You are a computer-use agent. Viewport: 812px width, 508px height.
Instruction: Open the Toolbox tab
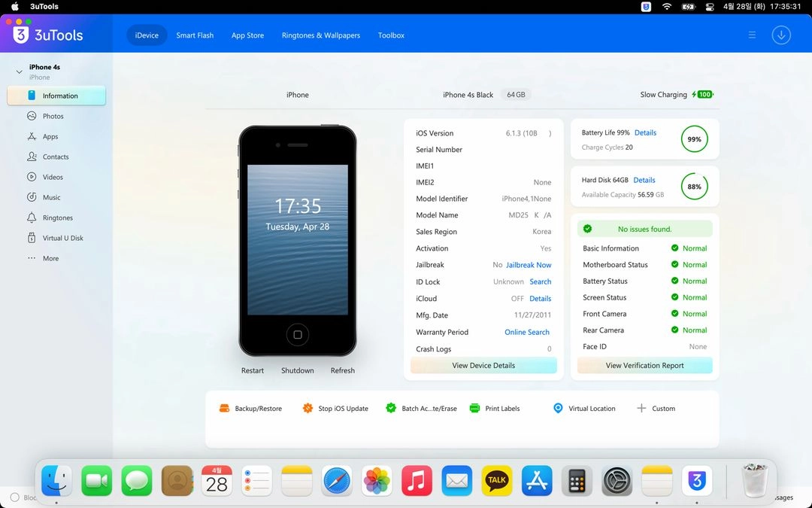[x=391, y=35]
